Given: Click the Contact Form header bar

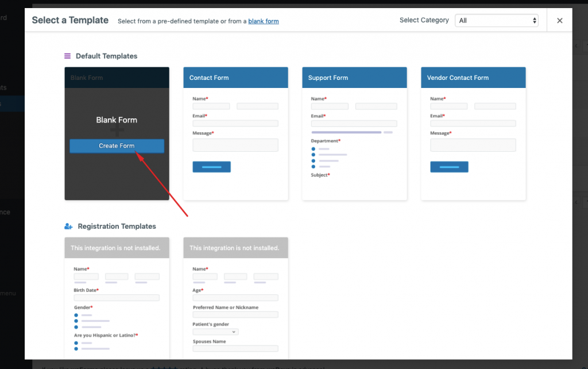Looking at the screenshot, I should [x=235, y=78].
